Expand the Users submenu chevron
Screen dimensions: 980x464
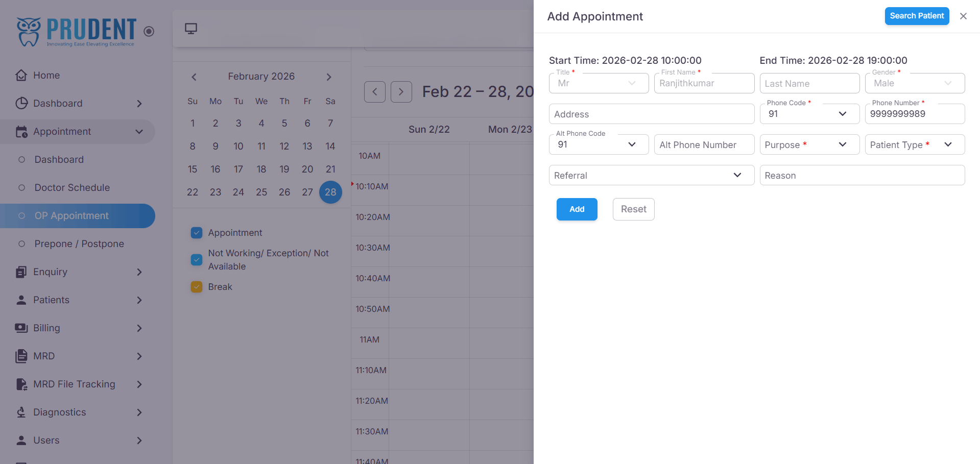139,441
